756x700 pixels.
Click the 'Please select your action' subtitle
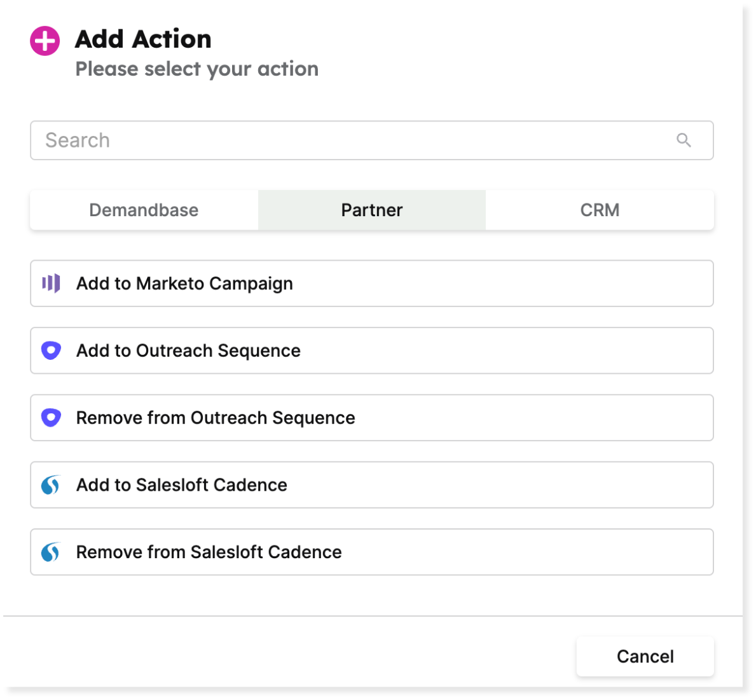(x=196, y=69)
